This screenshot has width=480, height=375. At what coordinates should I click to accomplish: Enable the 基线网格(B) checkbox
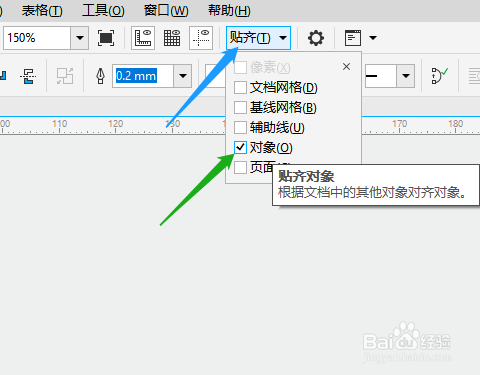240,108
